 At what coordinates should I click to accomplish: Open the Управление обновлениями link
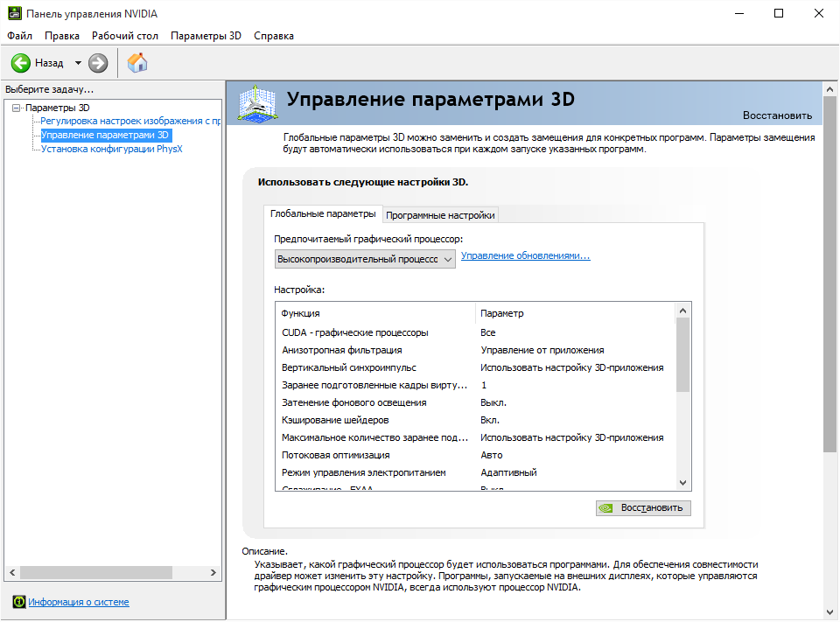[525, 256]
